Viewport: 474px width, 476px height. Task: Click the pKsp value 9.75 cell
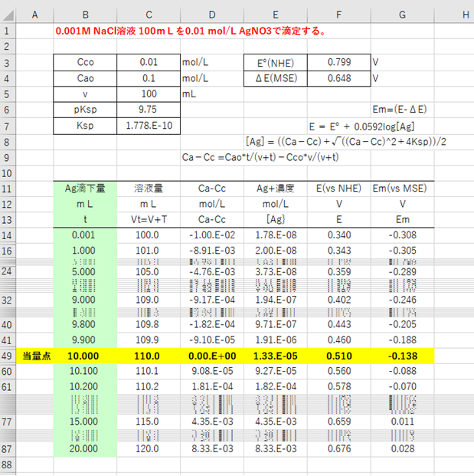click(149, 110)
